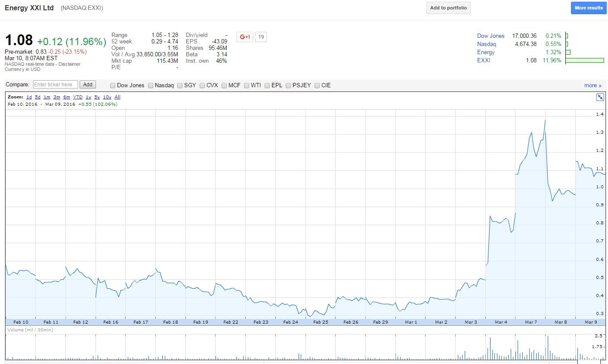Click the Mar 09, 2016 end date
Screen dimensions: 608x364
click(x=60, y=104)
